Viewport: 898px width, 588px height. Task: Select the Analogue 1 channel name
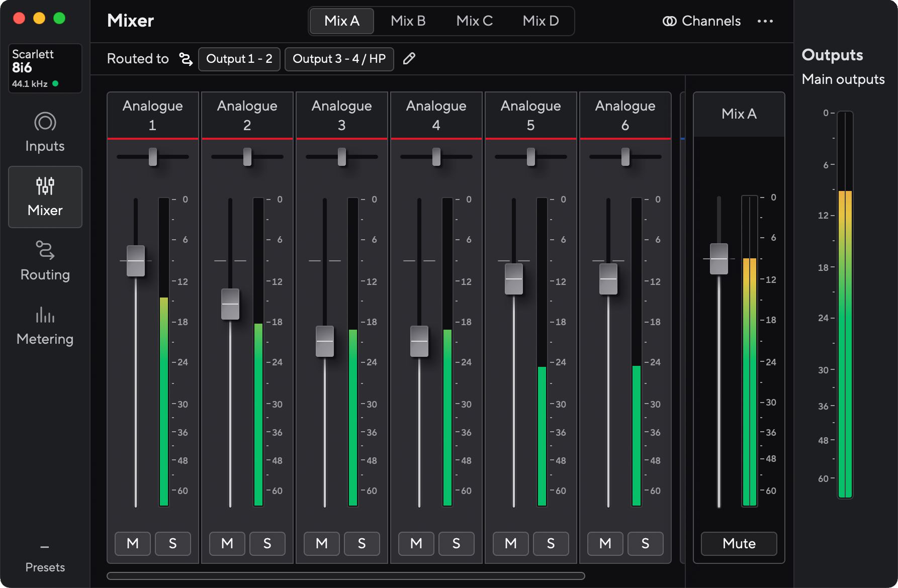click(153, 115)
